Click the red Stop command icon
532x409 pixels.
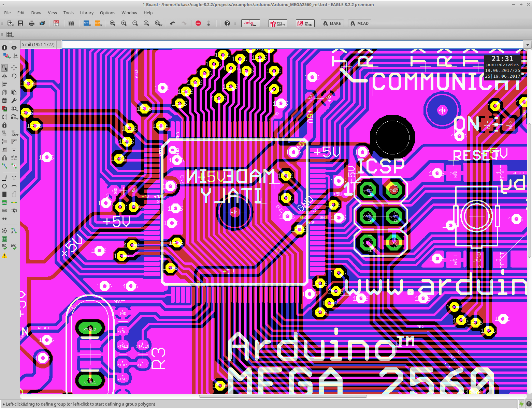click(x=198, y=23)
